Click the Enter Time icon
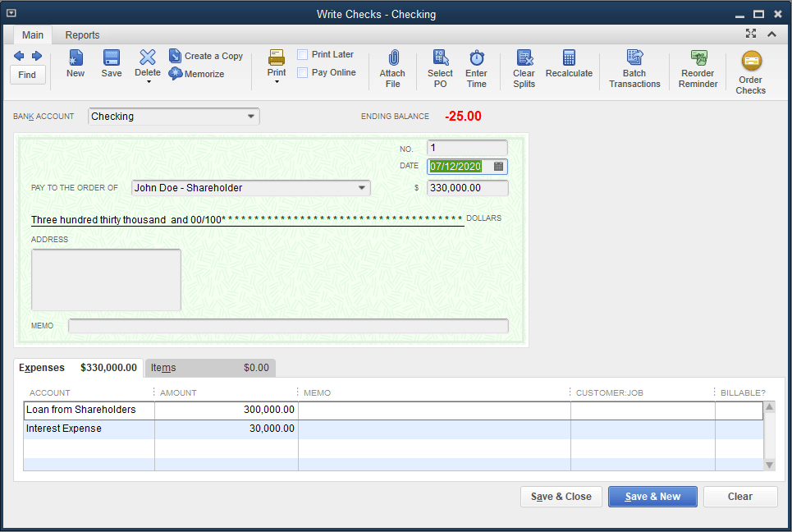This screenshot has width=792, height=532. [x=476, y=66]
